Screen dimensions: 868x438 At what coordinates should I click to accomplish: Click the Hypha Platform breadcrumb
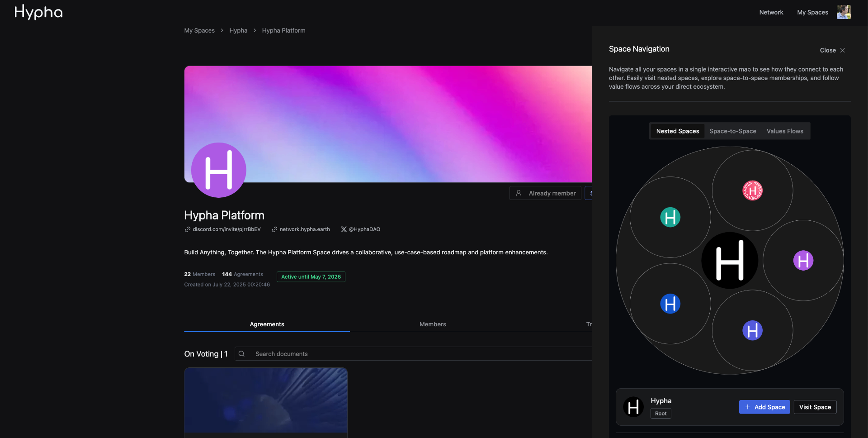point(283,30)
